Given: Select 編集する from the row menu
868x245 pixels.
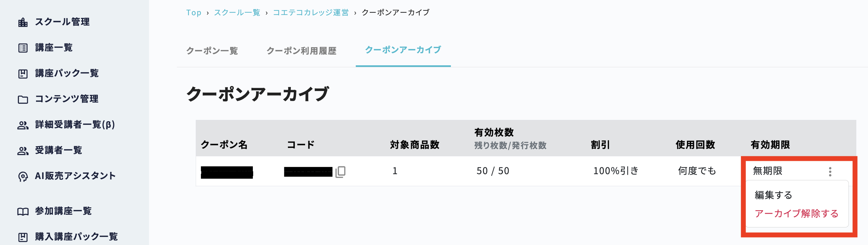Looking at the screenshot, I should pos(773,195).
